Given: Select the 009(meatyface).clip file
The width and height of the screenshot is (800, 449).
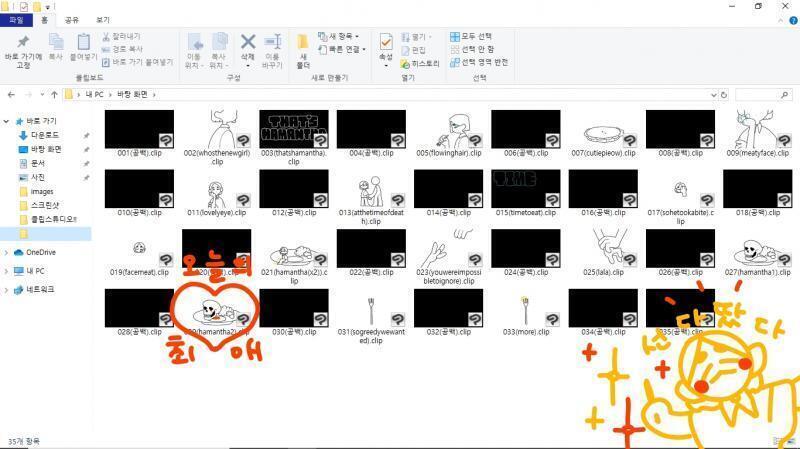Looking at the screenshot, I should click(x=758, y=133).
